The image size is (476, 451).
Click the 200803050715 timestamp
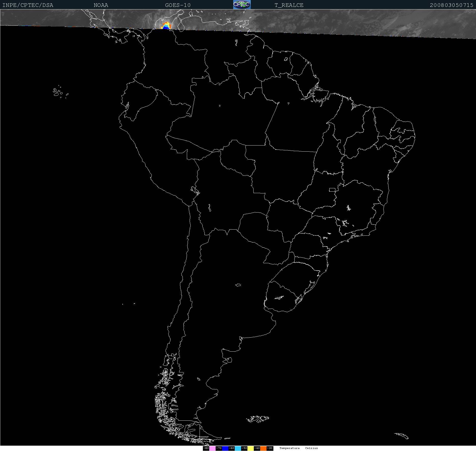click(x=451, y=5)
